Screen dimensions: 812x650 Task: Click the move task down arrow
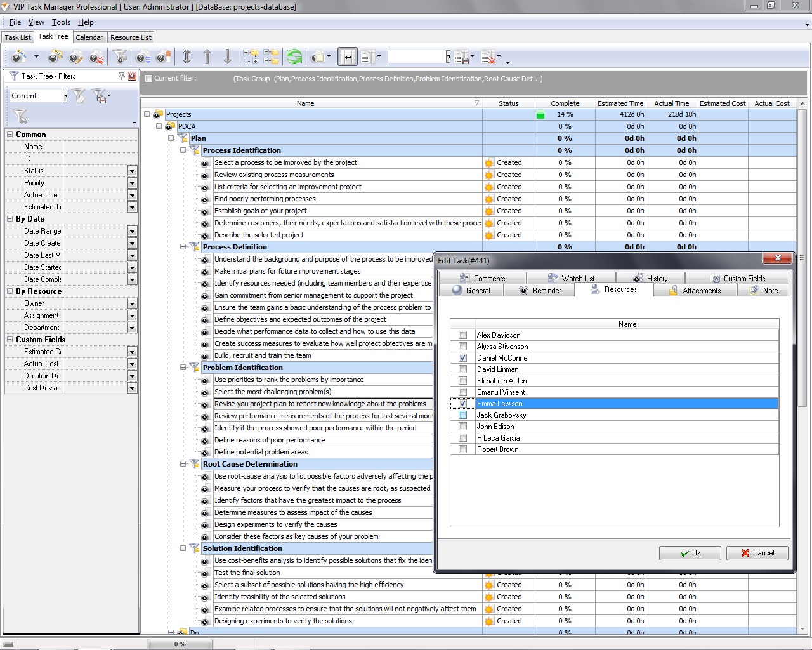(227, 58)
